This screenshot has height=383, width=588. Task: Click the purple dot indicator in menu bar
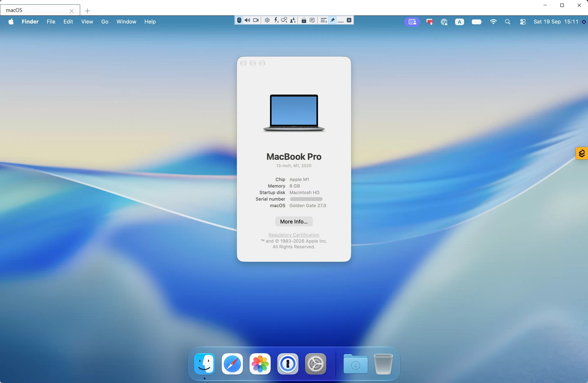584,22
